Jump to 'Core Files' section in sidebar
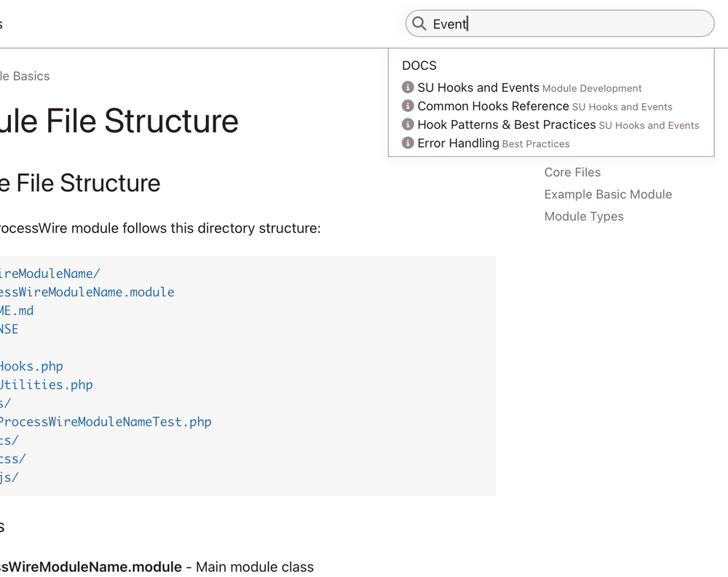 tap(572, 172)
